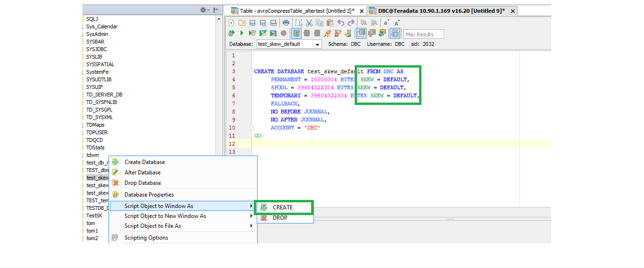Select SQLJ in database tree

pos(92,19)
